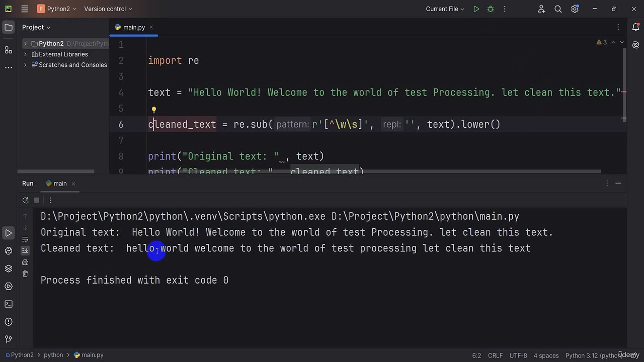Image resolution: width=644 pixels, height=362 pixels.
Task: Click the python breadcrumb folder
Action: (53, 355)
